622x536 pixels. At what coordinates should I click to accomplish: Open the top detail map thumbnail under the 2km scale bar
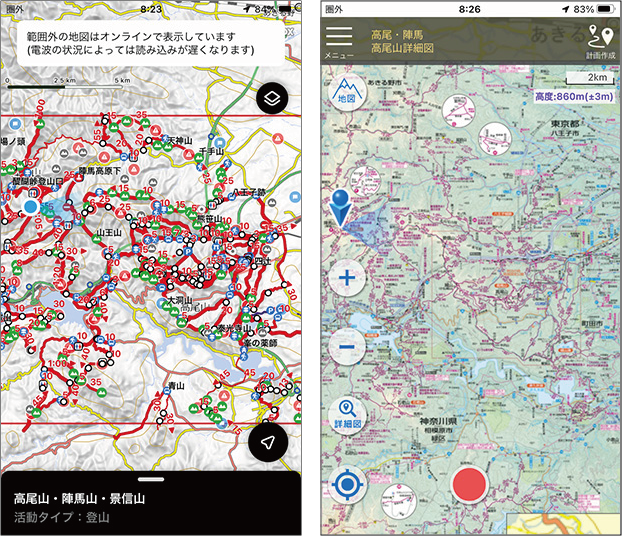(x=459, y=111)
